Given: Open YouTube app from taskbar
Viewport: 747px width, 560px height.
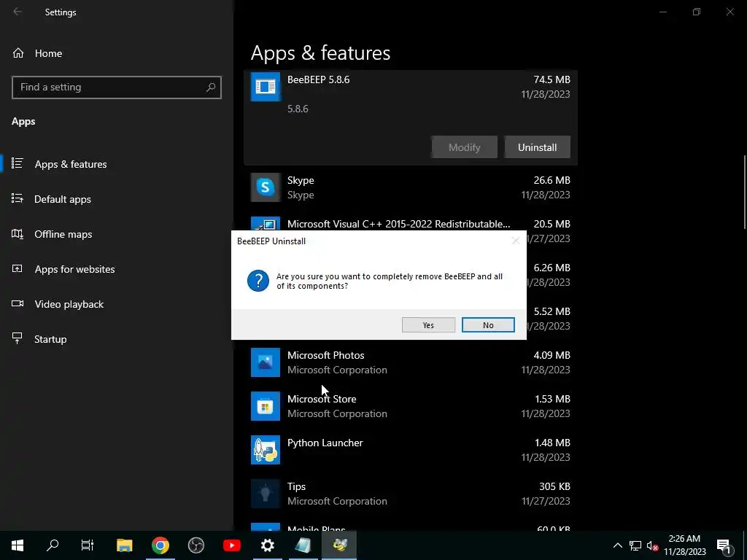Looking at the screenshot, I should tap(231, 545).
